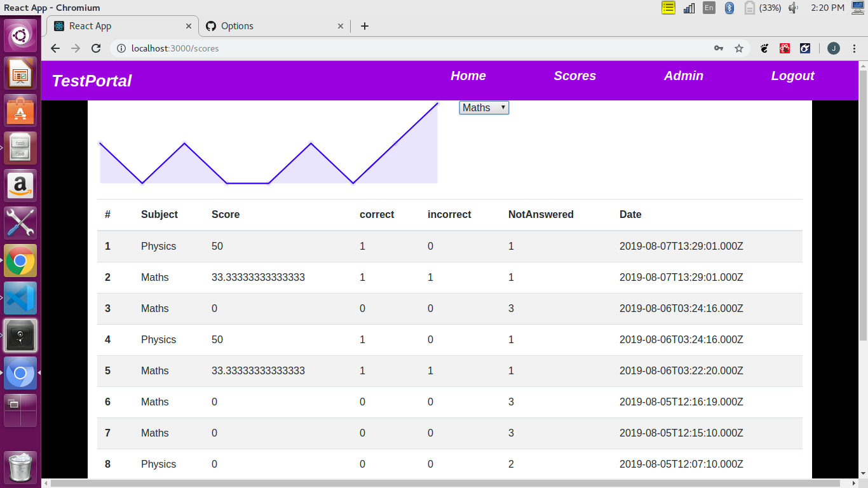Open the saved passwords key icon
The width and height of the screenshot is (868, 488).
click(719, 48)
